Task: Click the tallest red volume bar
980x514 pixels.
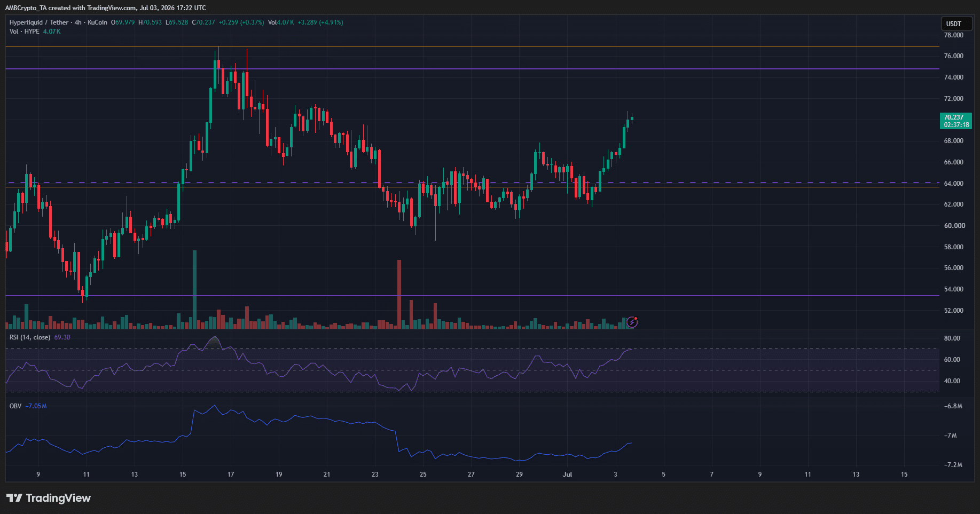Action: tap(399, 294)
